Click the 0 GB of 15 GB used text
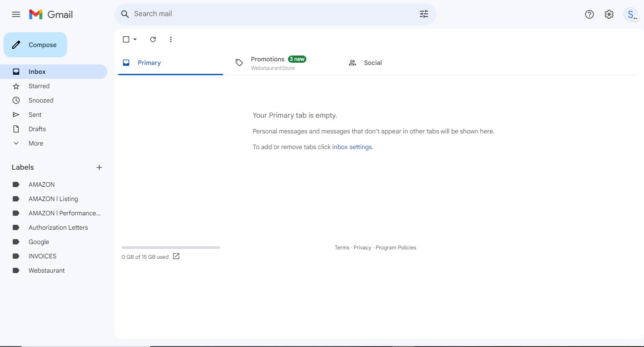Screen dimensions: 644x347 [145, 257]
